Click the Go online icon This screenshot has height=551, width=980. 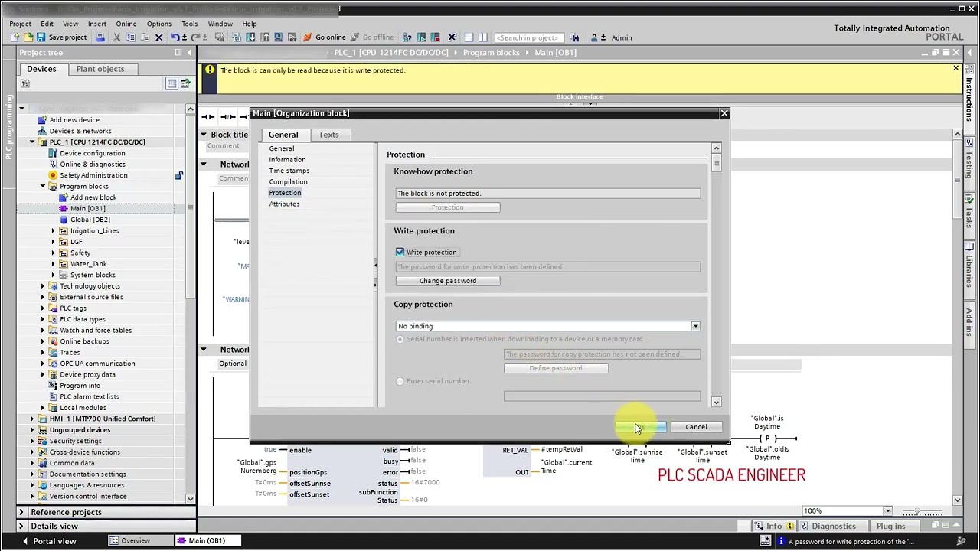tap(308, 37)
